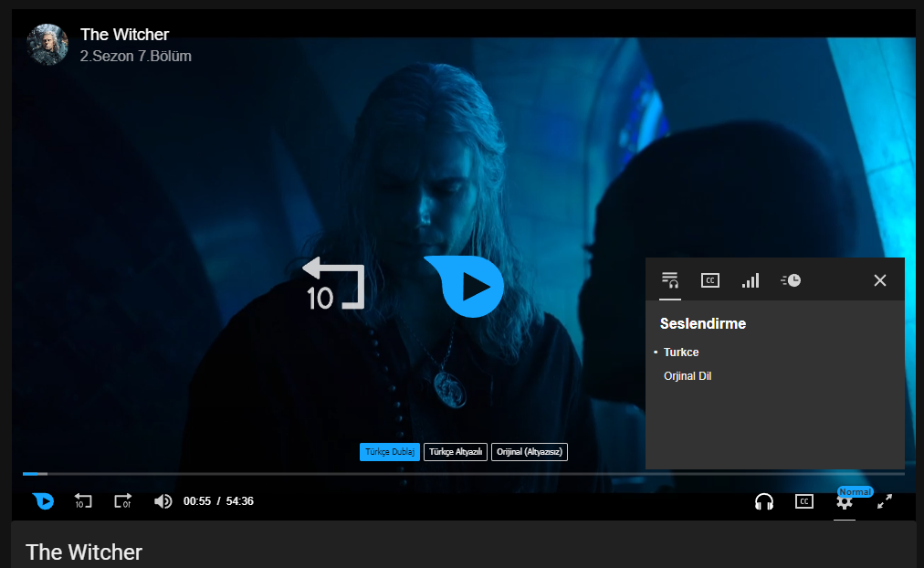Select Turkce audio option
924x568 pixels.
point(681,352)
